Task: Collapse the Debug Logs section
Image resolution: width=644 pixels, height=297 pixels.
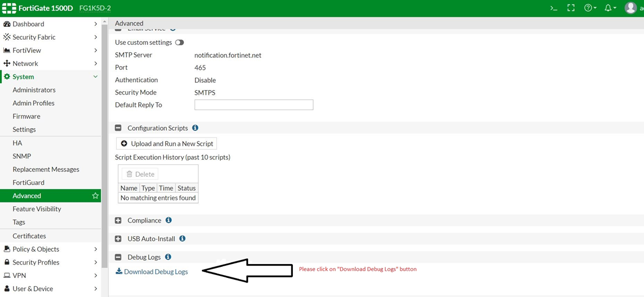Action: tap(118, 257)
